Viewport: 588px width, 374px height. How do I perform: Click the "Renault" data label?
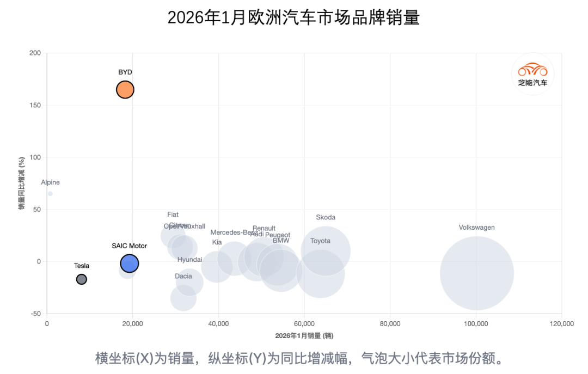point(264,228)
